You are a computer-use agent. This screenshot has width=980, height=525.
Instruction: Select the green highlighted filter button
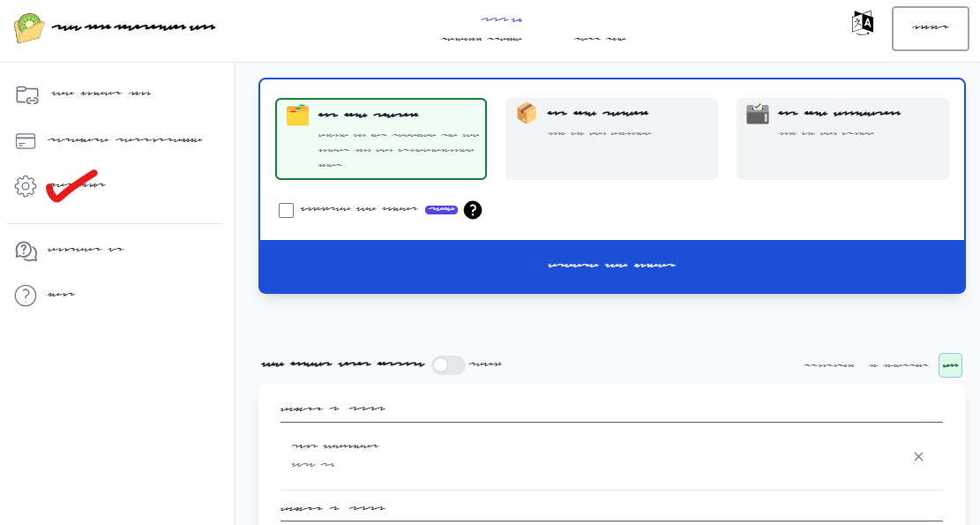click(x=950, y=365)
